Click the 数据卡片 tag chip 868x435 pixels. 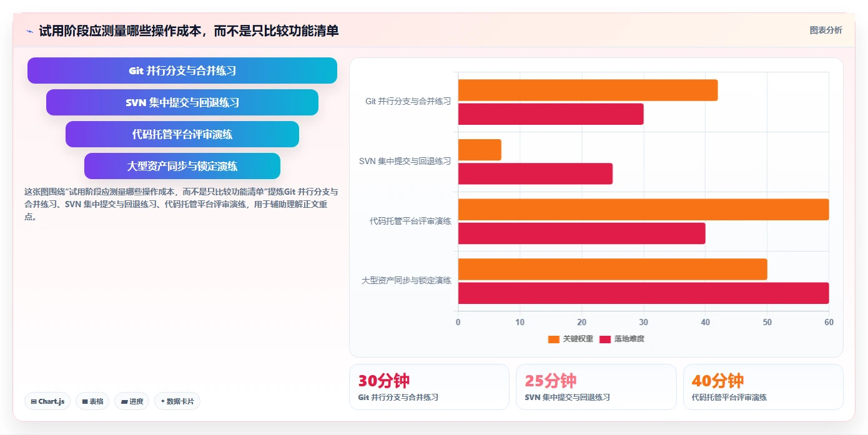(x=177, y=401)
